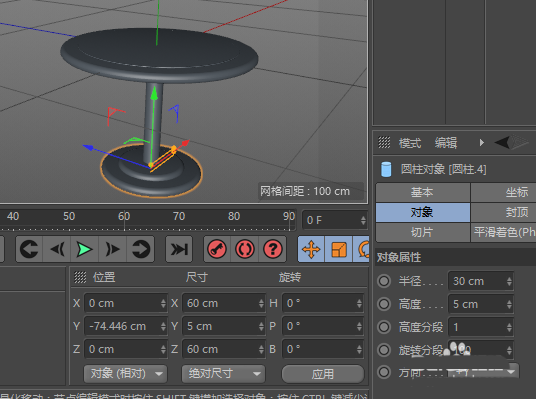Adjust the position Y spinner arrows
Image resolution: width=536 pixels, height=399 pixels.
tap(163, 326)
